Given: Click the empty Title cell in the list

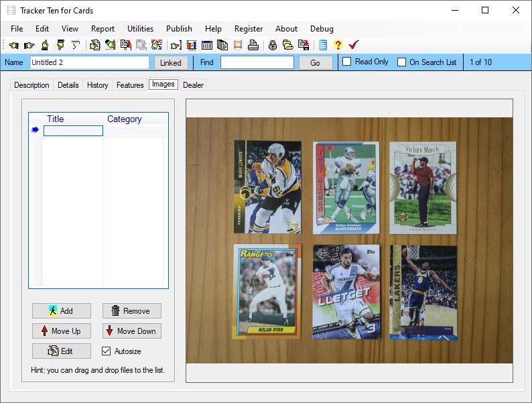Looking at the screenshot, I should pos(73,131).
